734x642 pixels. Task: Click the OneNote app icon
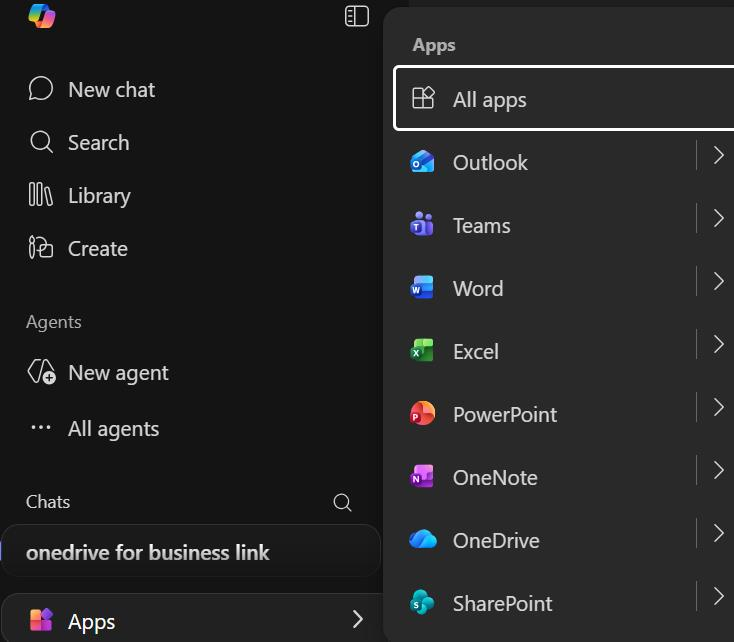[422, 476]
